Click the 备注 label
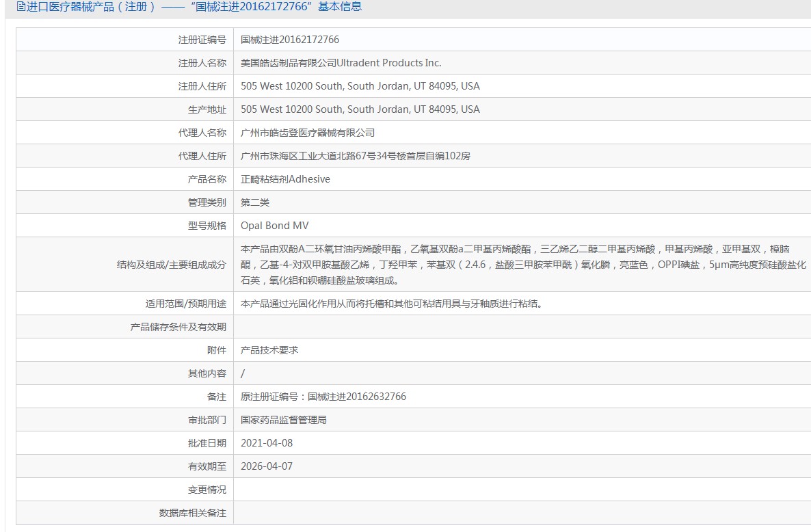 pos(217,397)
